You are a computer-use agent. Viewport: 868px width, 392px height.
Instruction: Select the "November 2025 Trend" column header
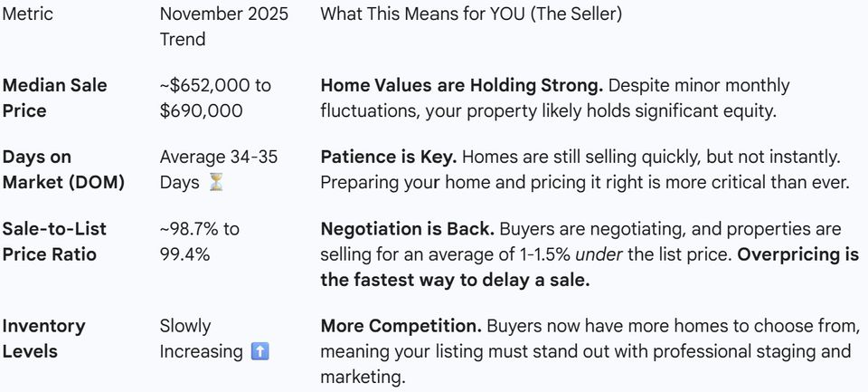click(225, 26)
